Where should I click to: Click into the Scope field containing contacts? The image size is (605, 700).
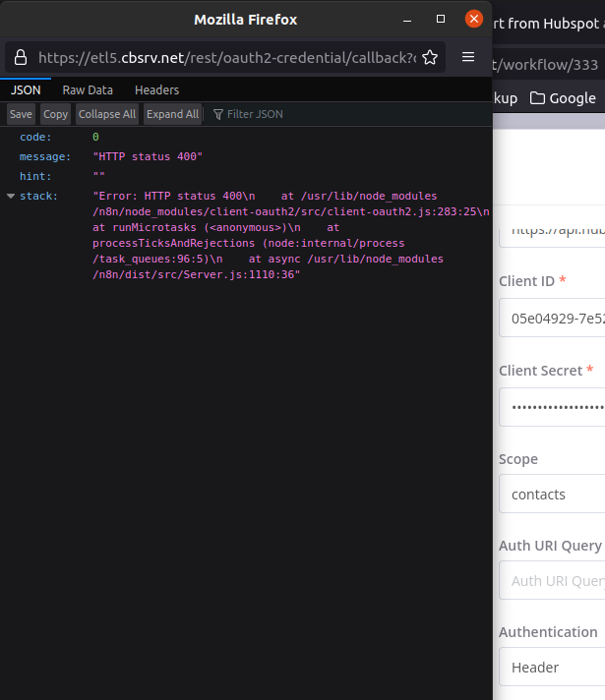click(552, 495)
